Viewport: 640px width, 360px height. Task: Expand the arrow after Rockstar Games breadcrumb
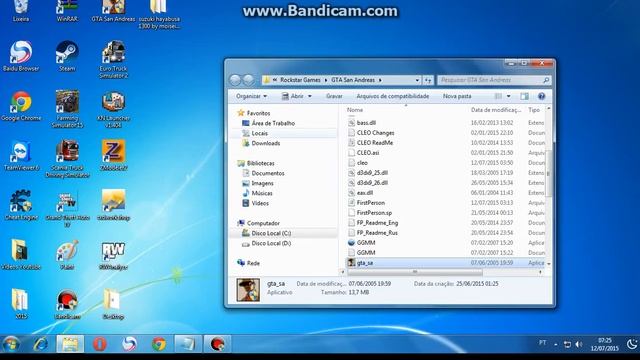coord(326,80)
